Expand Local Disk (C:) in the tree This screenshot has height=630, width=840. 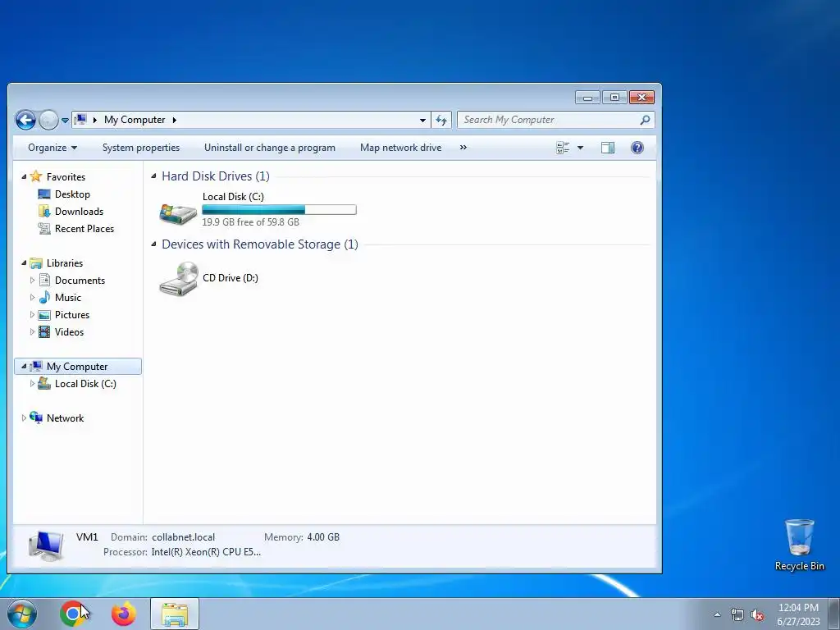click(x=32, y=384)
